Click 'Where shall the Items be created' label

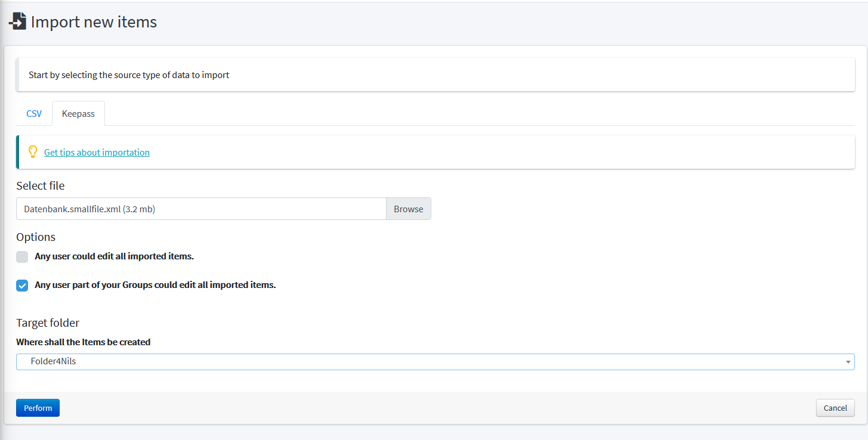tap(84, 342)
